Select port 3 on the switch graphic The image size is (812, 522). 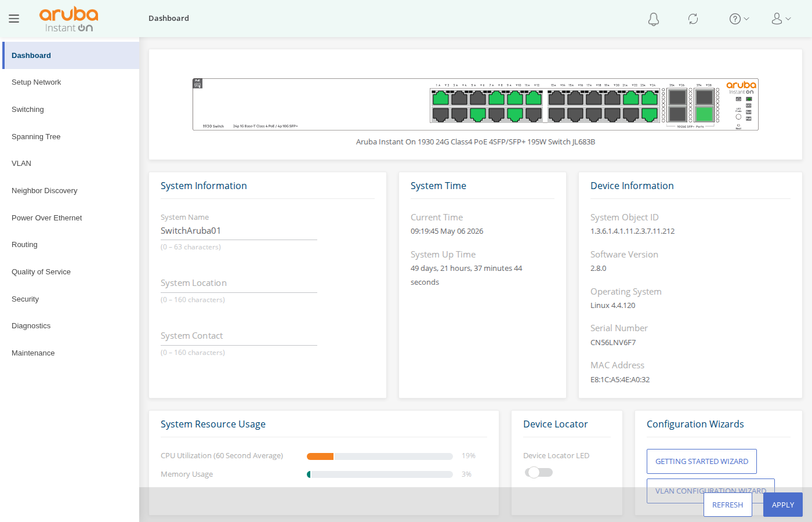point(459,97)
